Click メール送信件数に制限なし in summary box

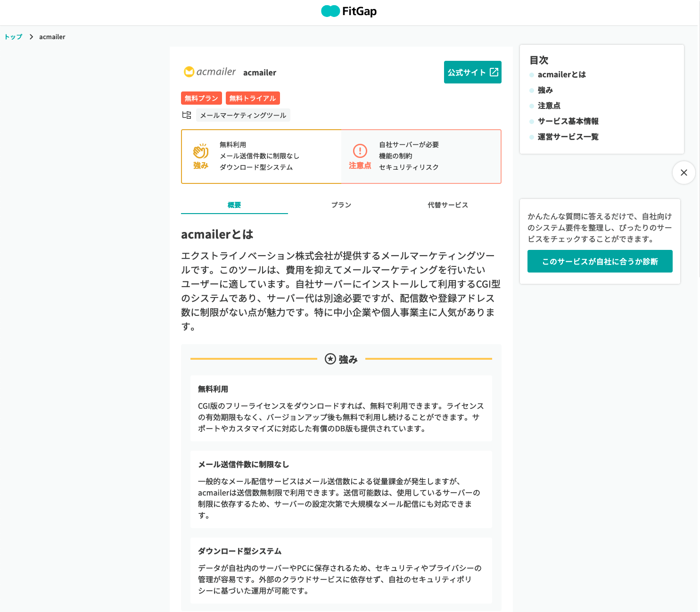tap(259, 156)
